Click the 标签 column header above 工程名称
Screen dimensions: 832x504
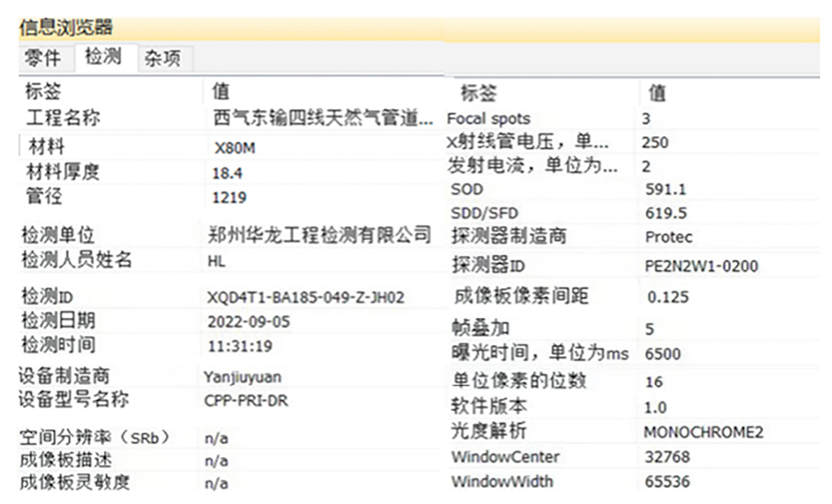point(43,91)
